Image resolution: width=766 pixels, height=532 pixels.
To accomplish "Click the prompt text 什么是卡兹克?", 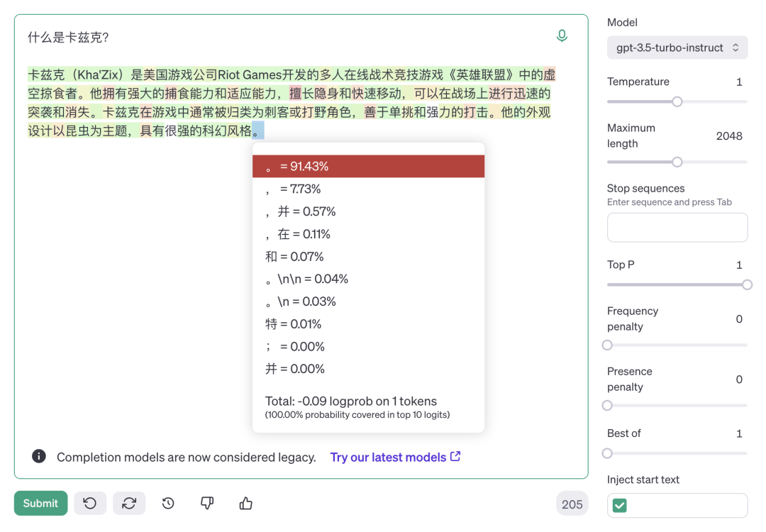I will pos(68,38).
